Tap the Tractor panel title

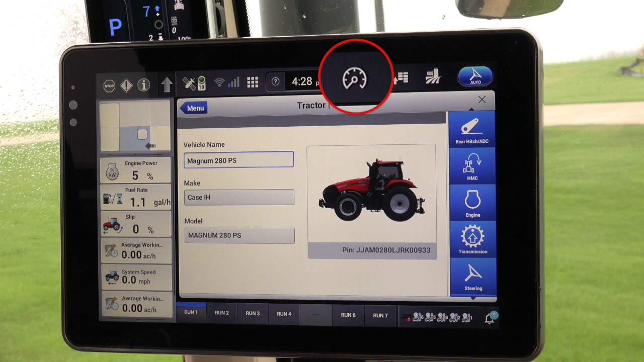(311, 106)
